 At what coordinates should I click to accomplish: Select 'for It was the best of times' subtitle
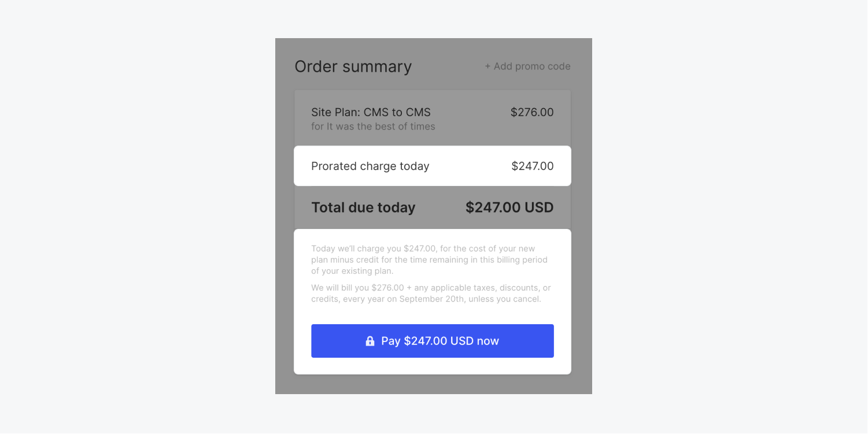coord(373,127)
